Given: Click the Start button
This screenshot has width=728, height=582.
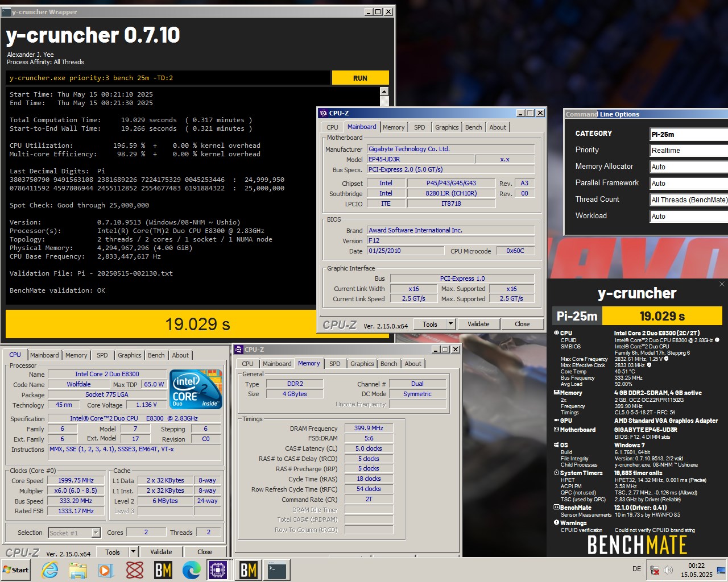Looking at the screenshot, I should tap(16, 569).
